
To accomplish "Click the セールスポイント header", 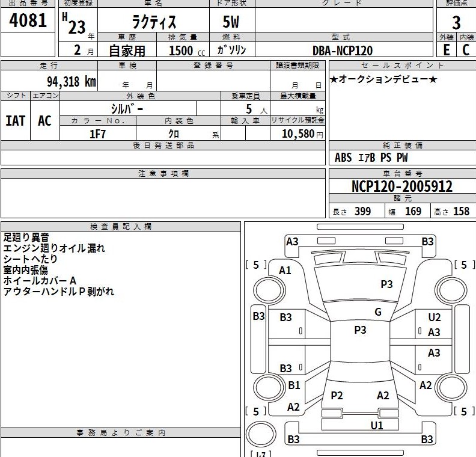I will [403, 65].
